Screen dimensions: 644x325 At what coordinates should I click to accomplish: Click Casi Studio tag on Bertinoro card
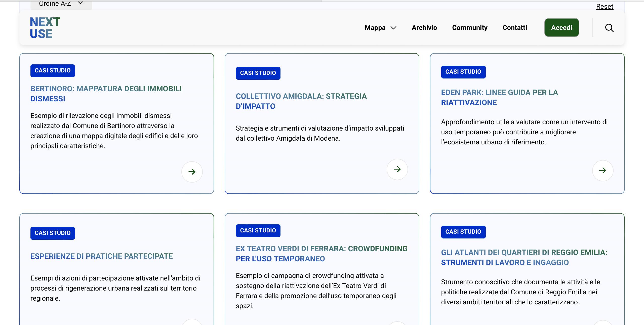[53, 71]
